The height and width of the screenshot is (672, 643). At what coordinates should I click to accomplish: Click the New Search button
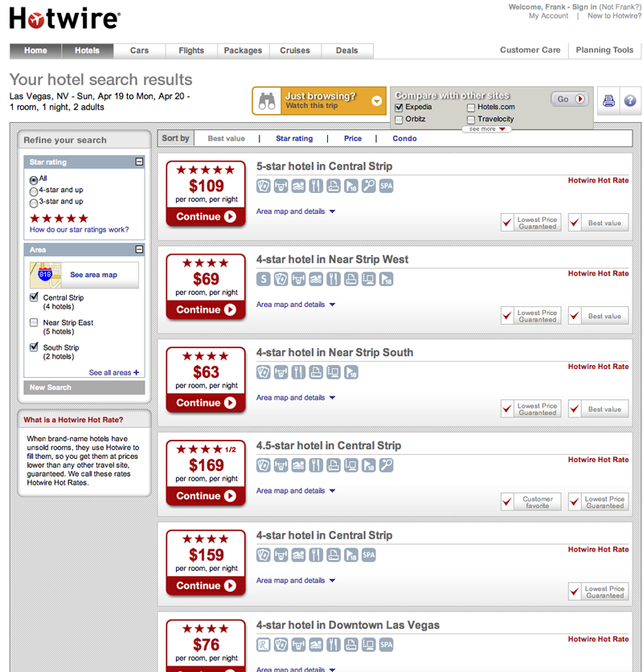pos(84,387)
